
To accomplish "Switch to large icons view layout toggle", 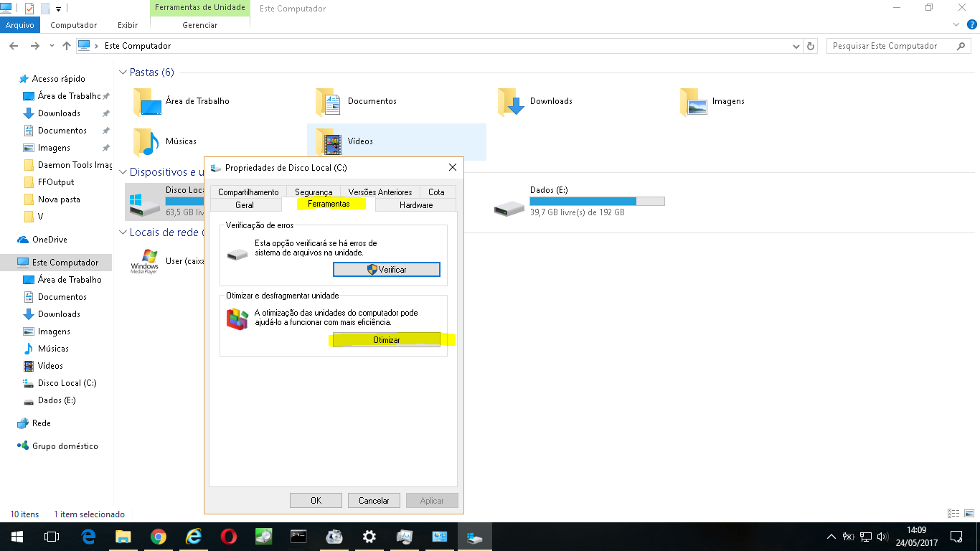I will tap(969, 514).
